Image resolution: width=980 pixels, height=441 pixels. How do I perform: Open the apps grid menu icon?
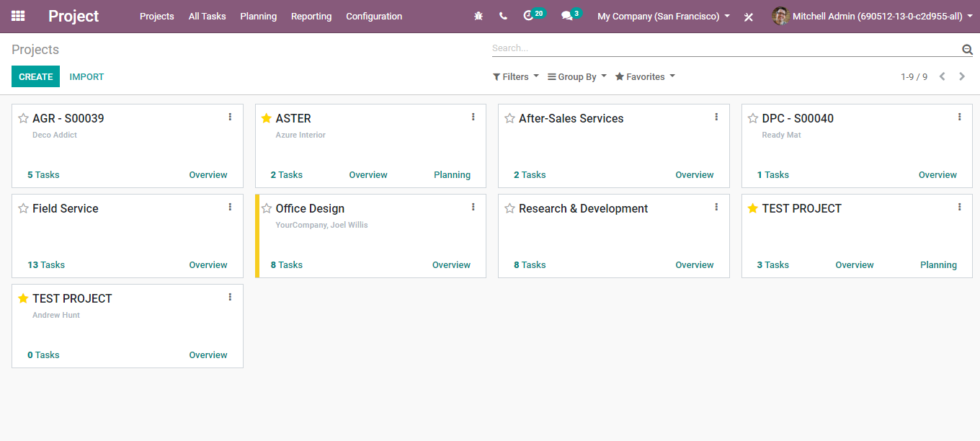18,16
